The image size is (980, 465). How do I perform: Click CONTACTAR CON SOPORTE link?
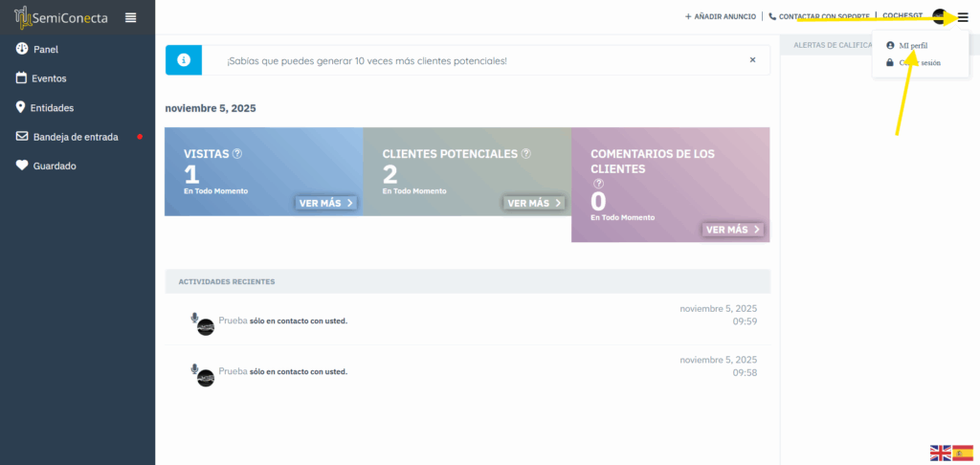[818, 16]
